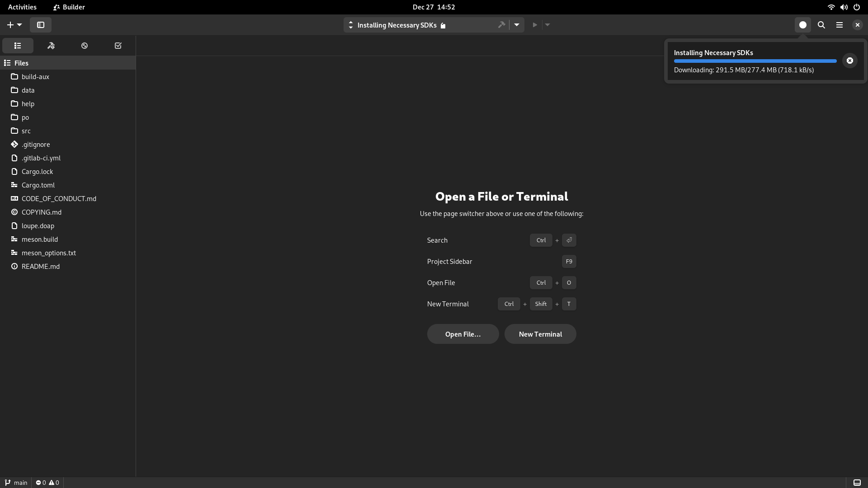Click the Open File... button
868x488 pixels.
(x=463, y=334)
